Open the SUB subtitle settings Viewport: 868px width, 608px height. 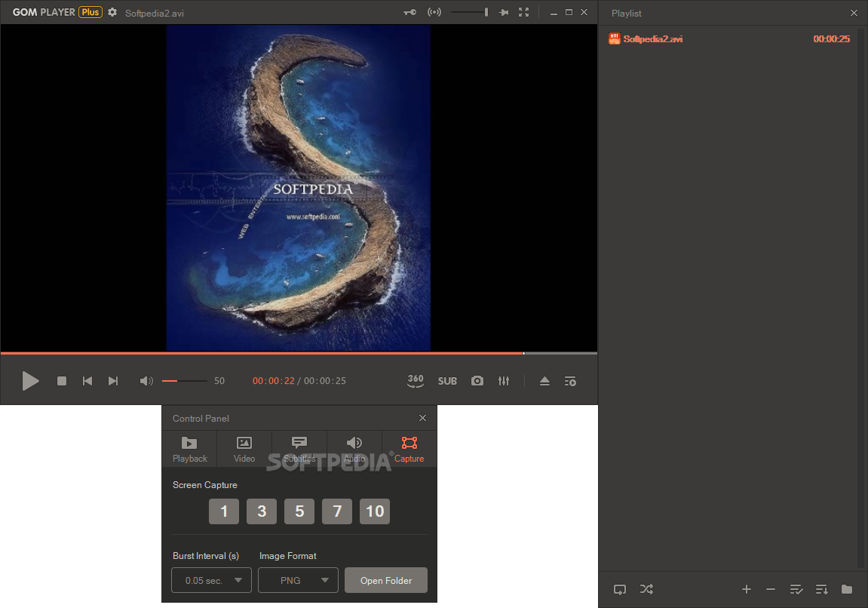tap(447, 381)
